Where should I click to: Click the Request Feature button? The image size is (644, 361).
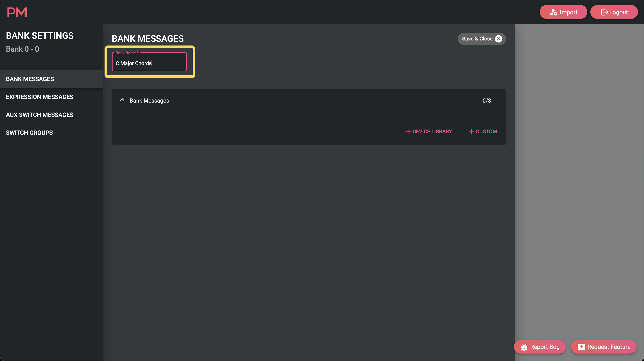pos(604,347)
